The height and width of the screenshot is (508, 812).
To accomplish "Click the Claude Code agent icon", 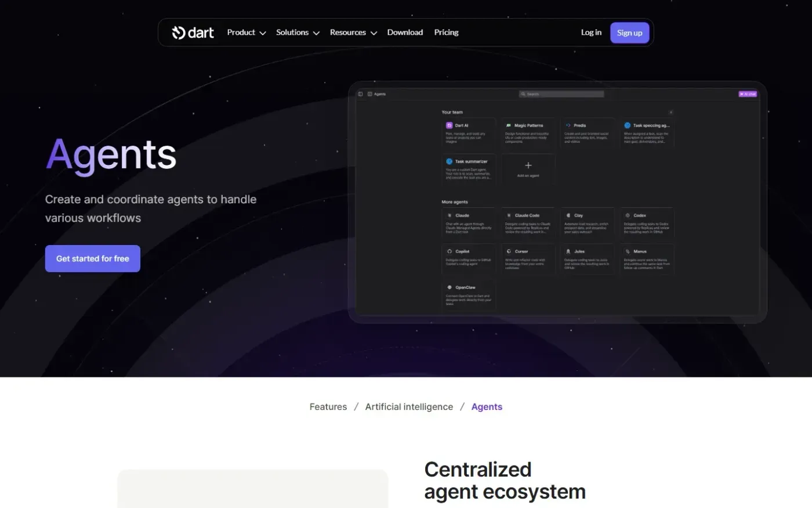I will pyautogui.click(x=509, y=215).
